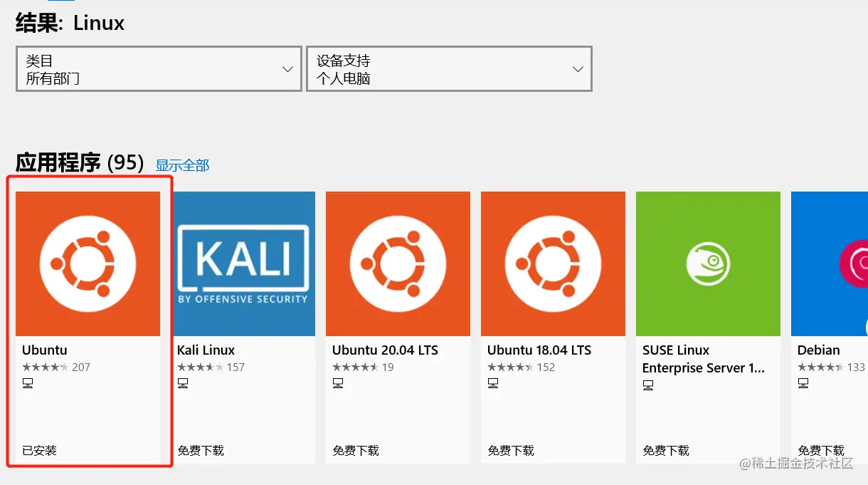Click the 显示全部 link
868x485 pixels.
click(182, 165)
